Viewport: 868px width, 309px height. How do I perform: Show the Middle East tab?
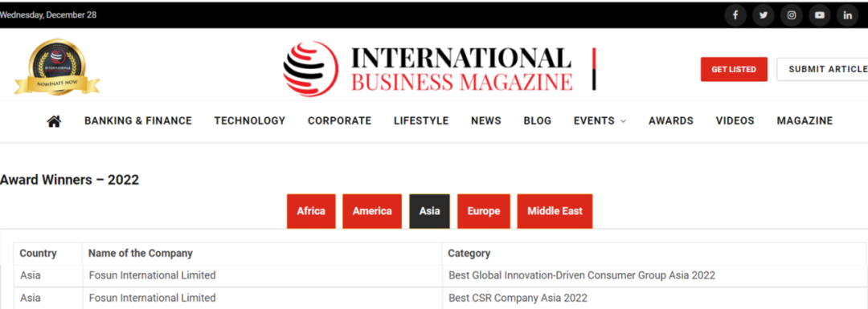pos(555,211)
